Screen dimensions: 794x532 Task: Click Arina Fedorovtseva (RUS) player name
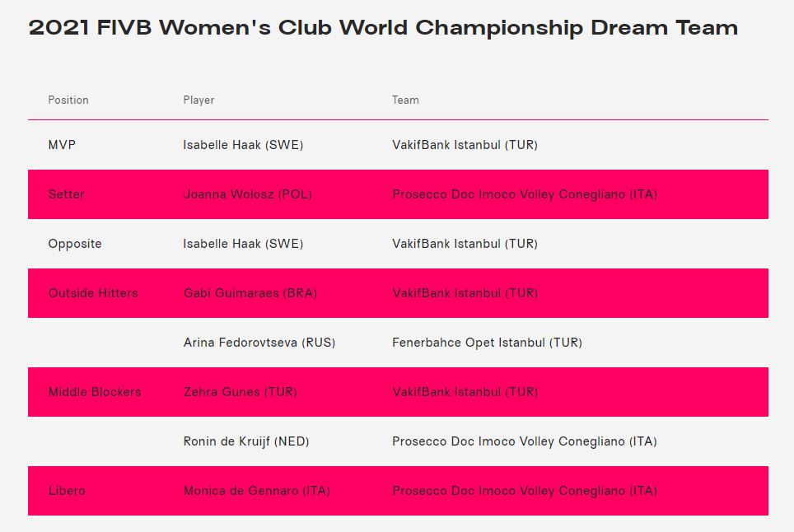[x=259, y=343]
